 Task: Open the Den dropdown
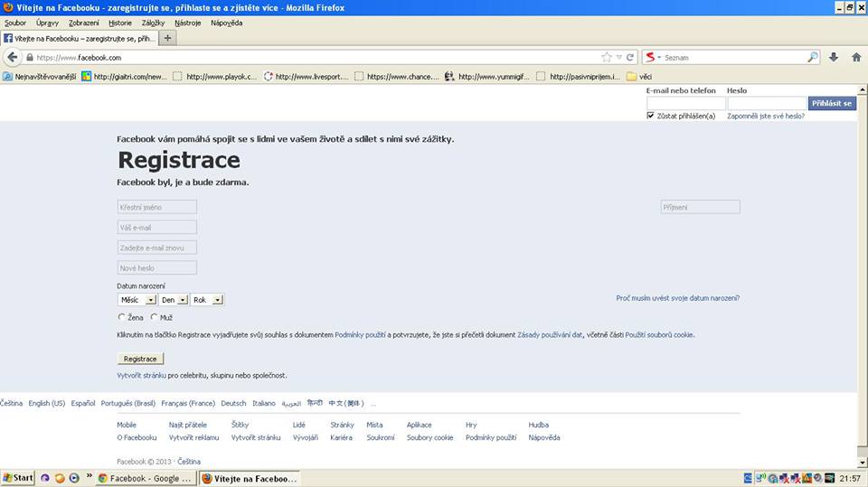tap(174, 299)
